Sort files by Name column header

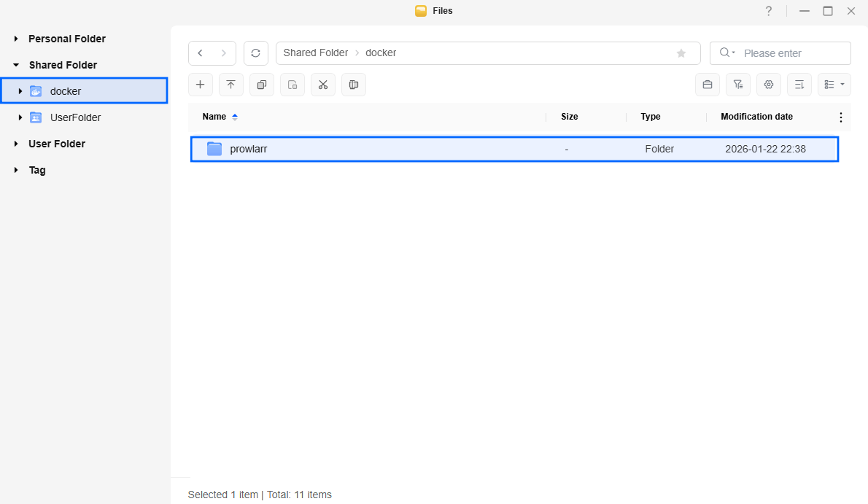[x=214, y=117]
